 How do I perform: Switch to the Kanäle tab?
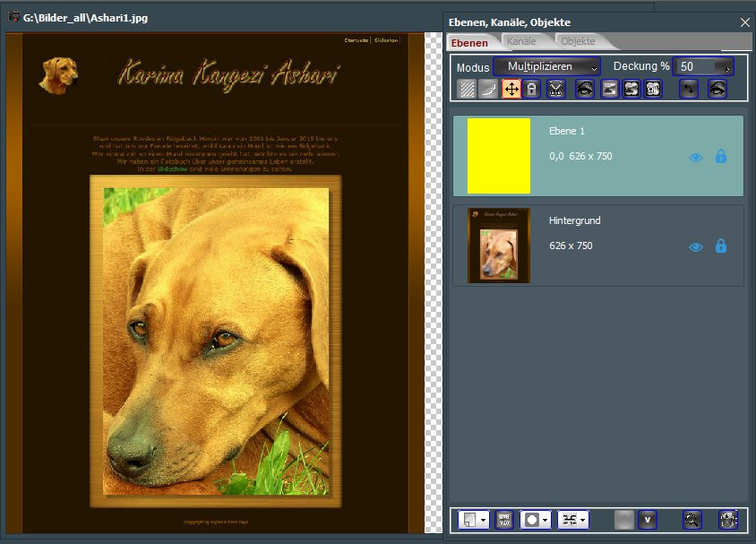520,41
